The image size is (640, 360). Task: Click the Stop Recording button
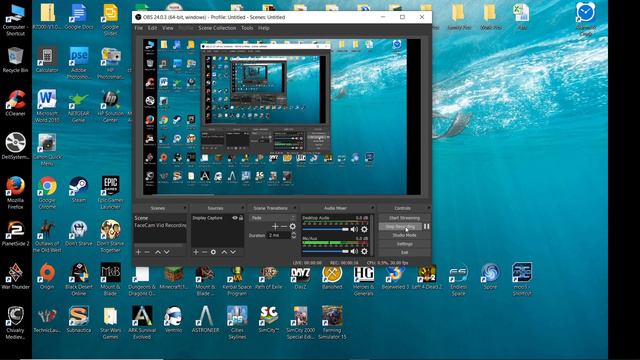400,227
